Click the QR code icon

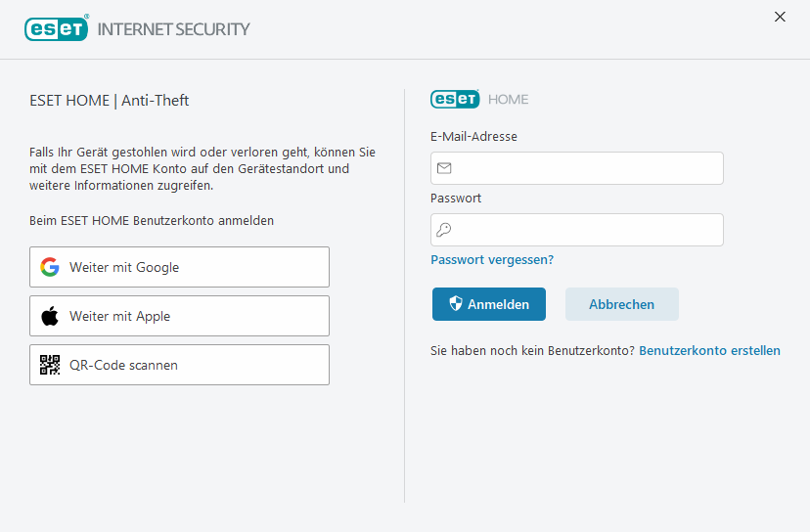(50, 365)
